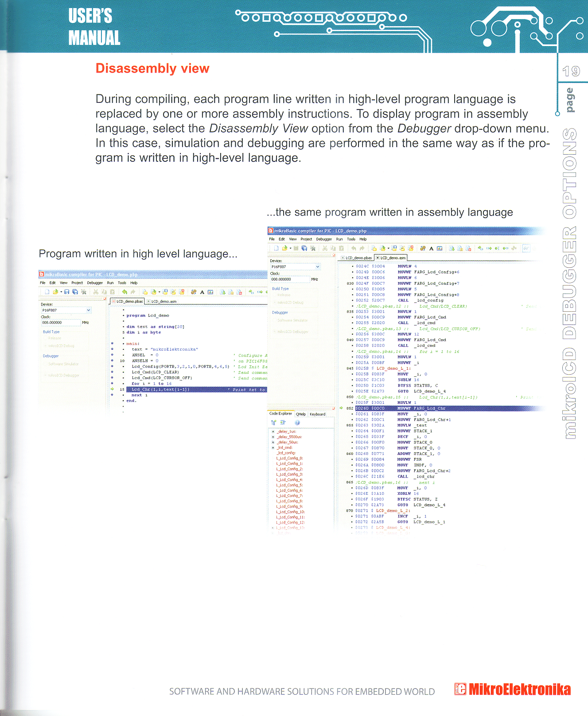Click Save icon in high-level language window
The width and height of the screenshot is (588, 716).
66,292
